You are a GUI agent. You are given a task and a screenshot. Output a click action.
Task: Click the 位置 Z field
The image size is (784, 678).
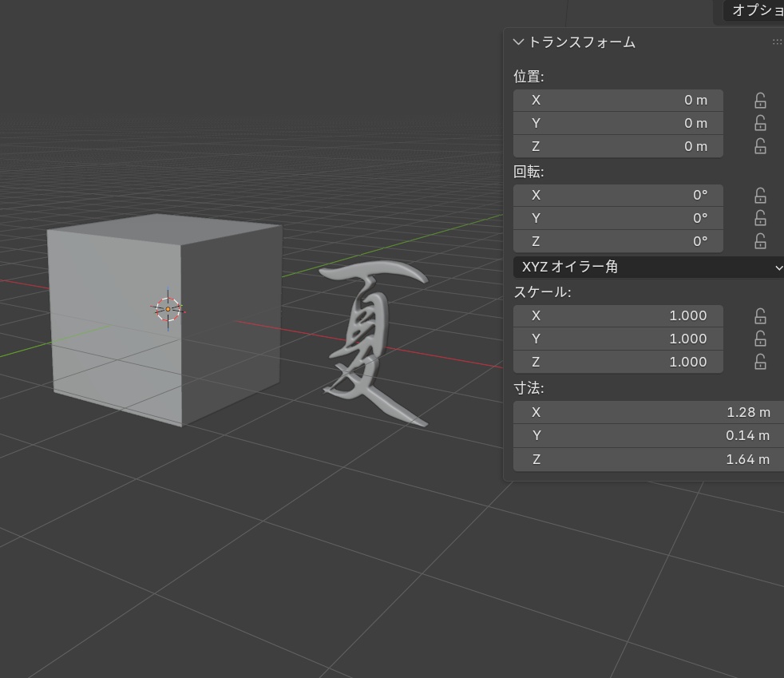pos(618,146)
